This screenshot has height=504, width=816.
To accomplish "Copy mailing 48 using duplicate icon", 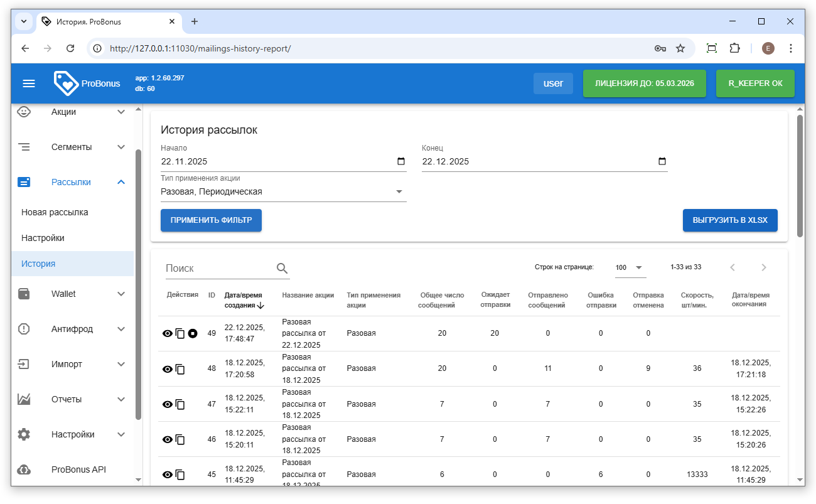I will (180, 369).
